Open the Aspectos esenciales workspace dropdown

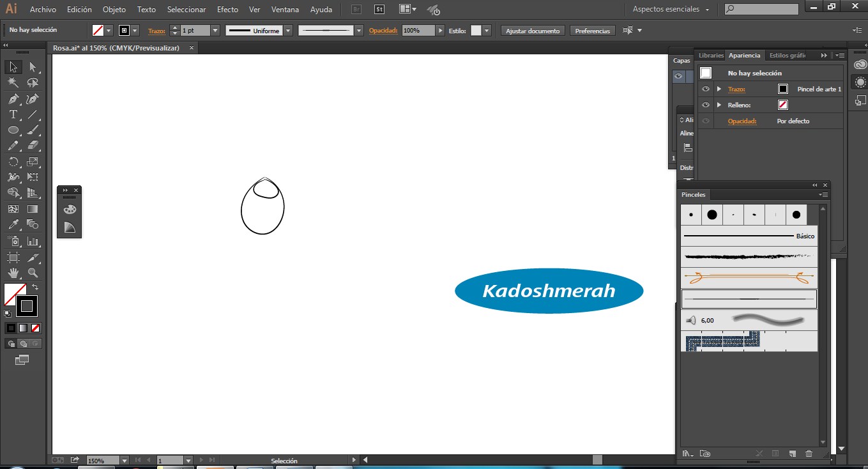tap(671, 10)
